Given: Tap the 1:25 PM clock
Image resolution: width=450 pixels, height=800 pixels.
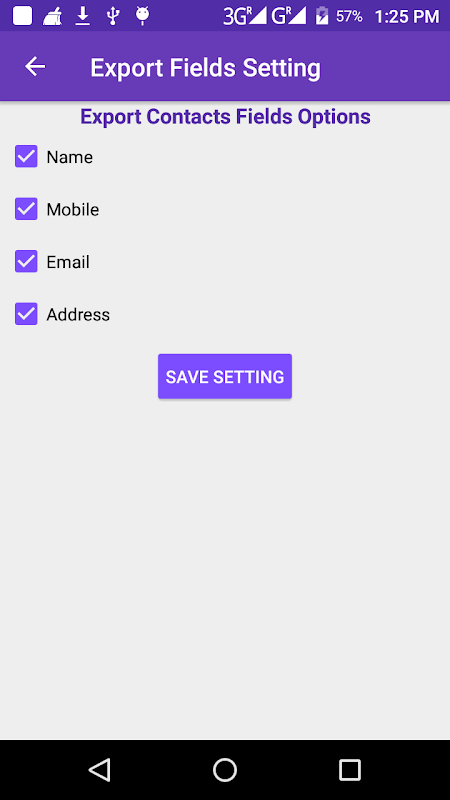Looking at the screenshot, I should (407, 17).
